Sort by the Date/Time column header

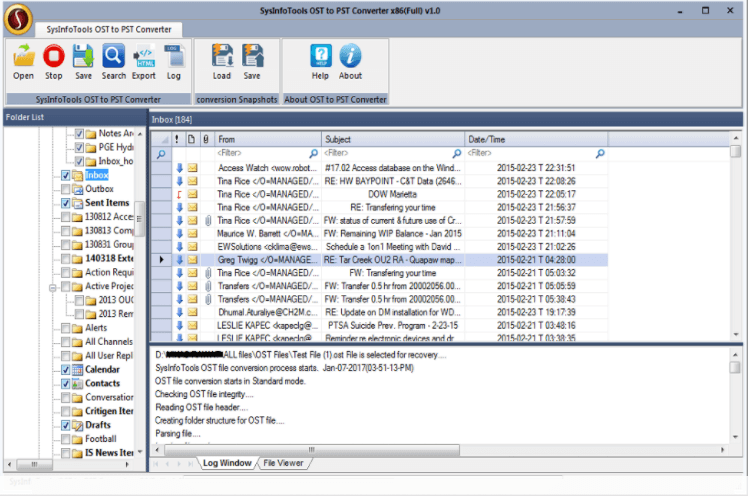[536, 139]
